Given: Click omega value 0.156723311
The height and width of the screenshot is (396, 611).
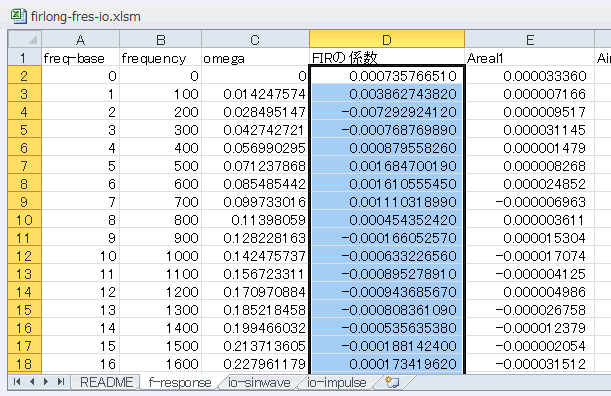Looking at the screenshot, I should (x=255, y=274).
